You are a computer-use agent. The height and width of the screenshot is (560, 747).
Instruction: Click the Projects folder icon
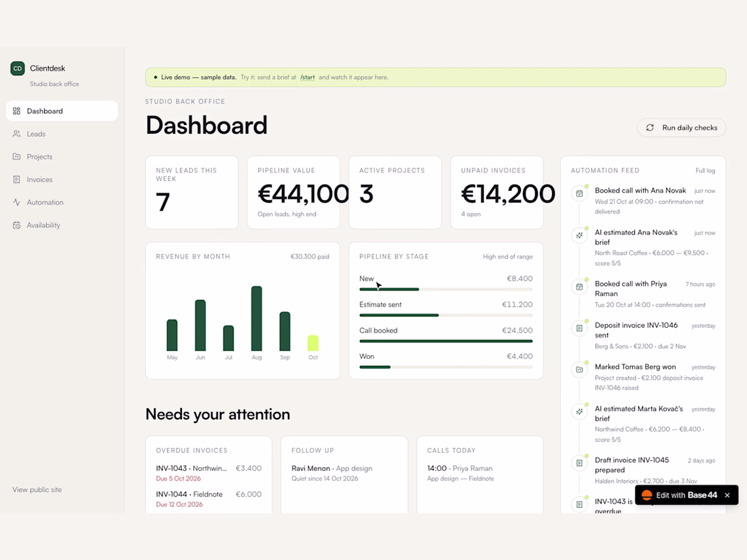pos(17,157)
